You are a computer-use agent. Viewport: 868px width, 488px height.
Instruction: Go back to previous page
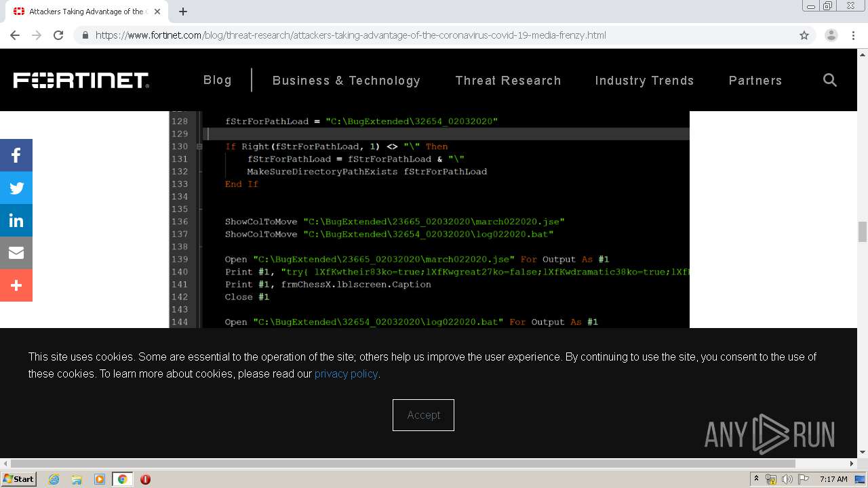click(15, 35)
